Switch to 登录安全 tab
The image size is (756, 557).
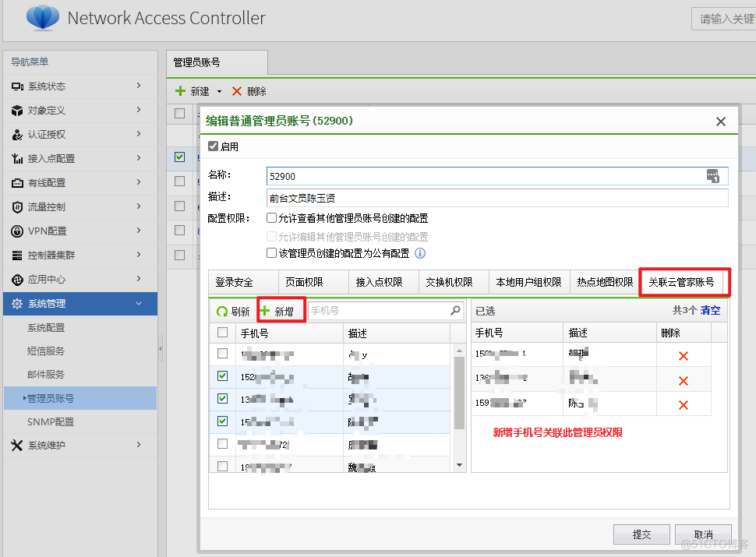point(243,282)
